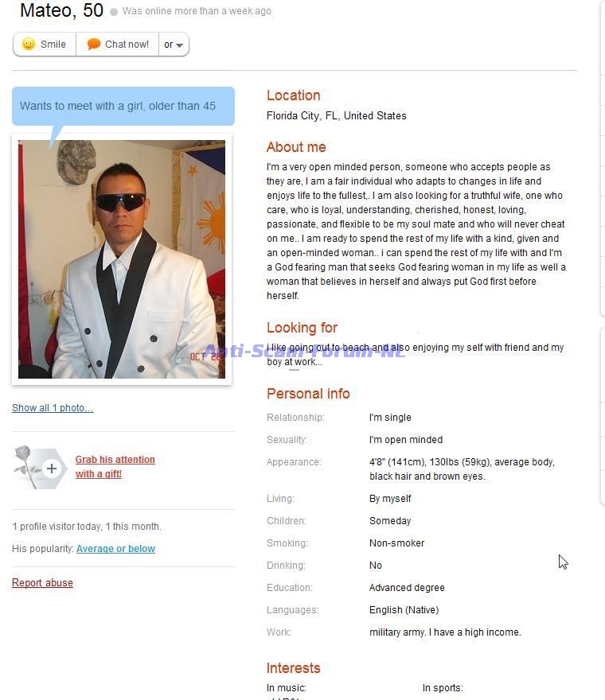The height and width of the screenshot is (700, 605).
Task: Click the Interests heading
Action: (294, 668)
